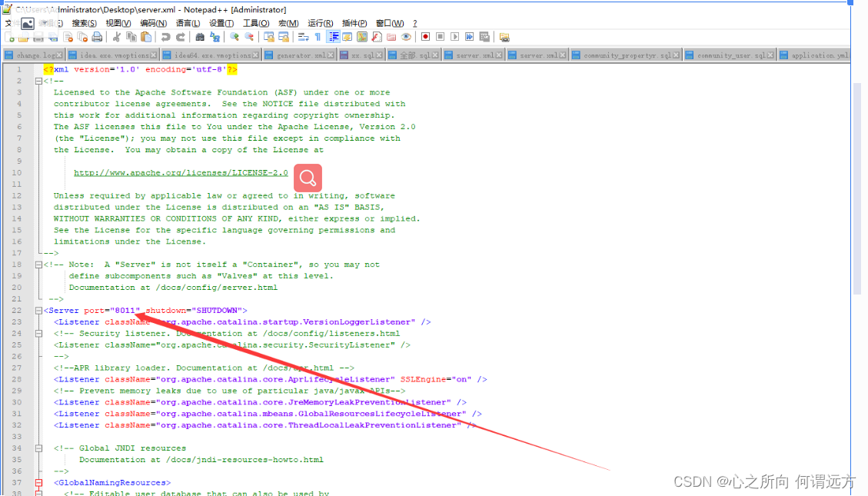Open the Function List toolbar icon
Viewport: 868px width, 496px height.
coord(377,37)
